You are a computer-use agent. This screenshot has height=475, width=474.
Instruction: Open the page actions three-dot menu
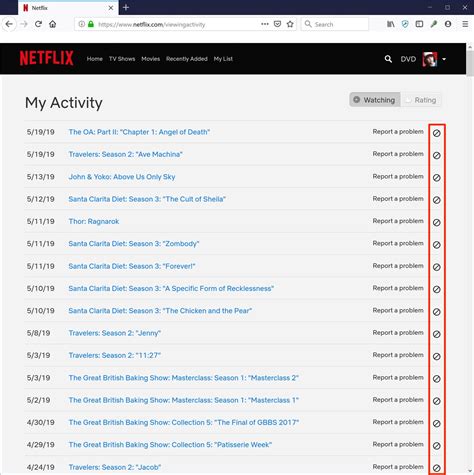coord(265,24)
